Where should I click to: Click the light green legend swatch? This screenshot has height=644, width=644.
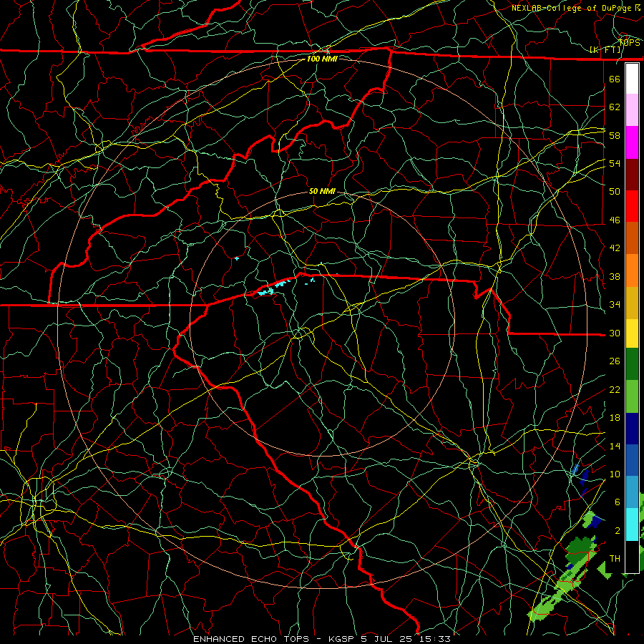(x=632, y=396)
